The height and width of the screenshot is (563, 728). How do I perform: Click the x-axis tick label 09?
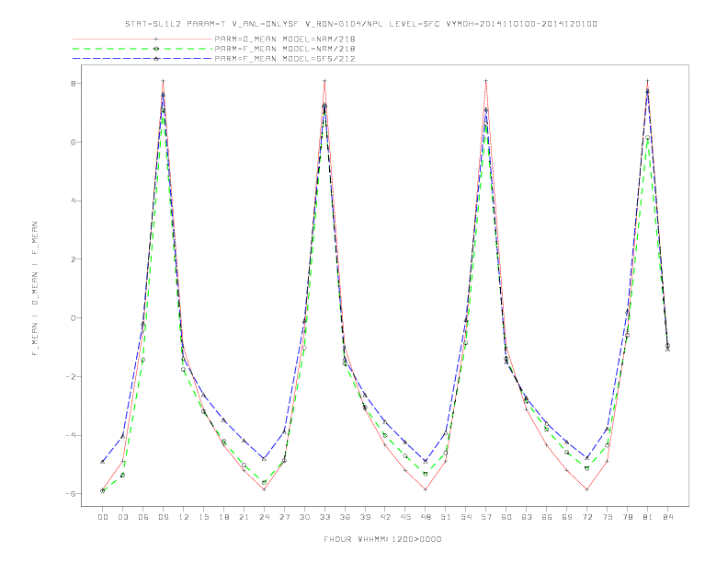coord(163,517)
